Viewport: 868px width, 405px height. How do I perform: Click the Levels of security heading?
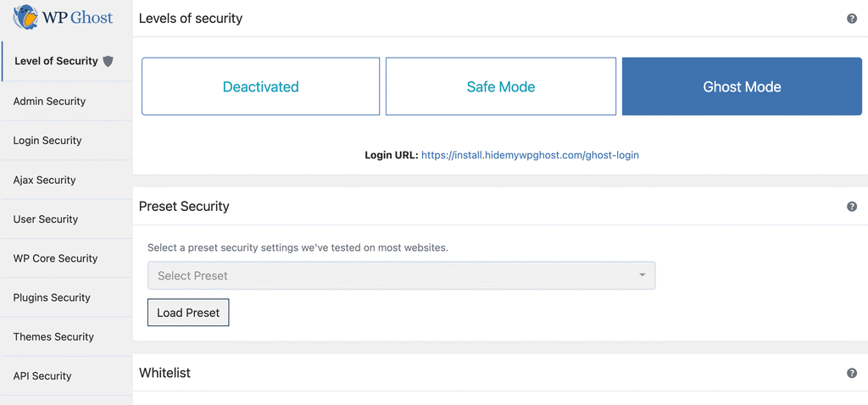(191, 19)
